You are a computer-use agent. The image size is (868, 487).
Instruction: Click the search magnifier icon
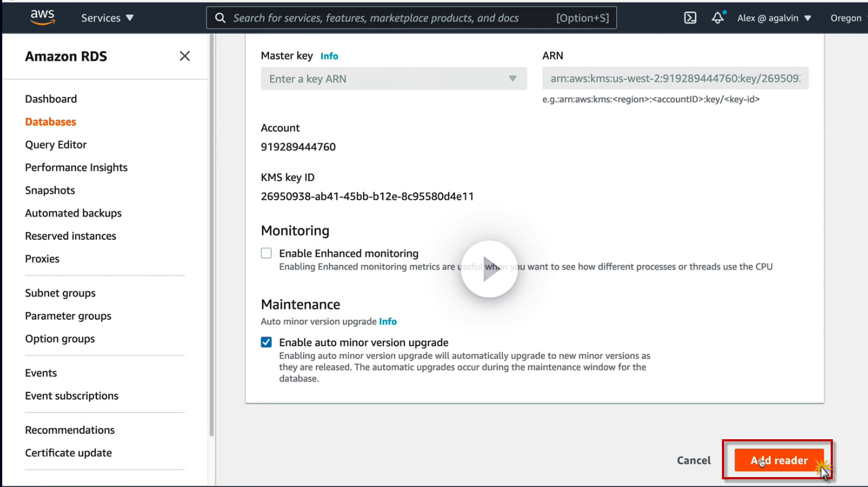tap(220, 18)
